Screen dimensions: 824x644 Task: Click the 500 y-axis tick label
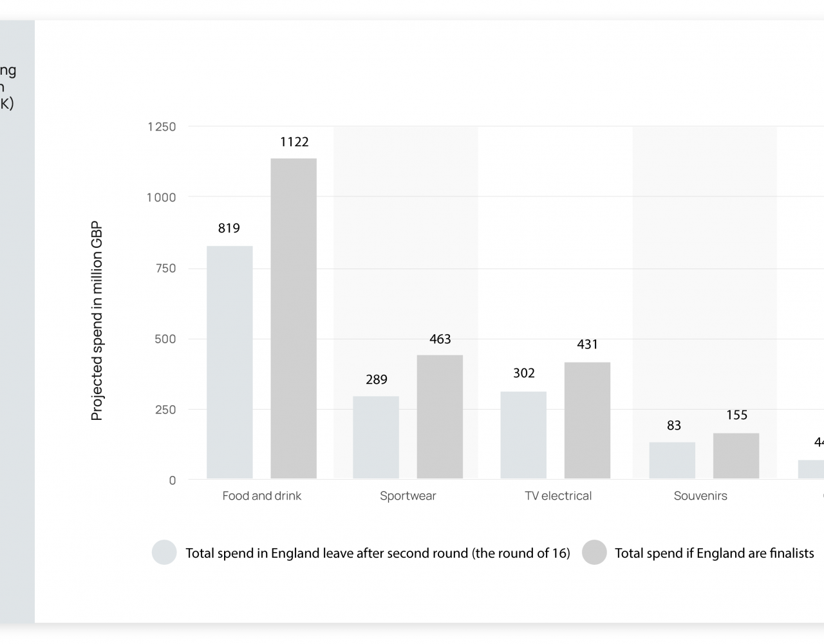click(x=165, y=339)
